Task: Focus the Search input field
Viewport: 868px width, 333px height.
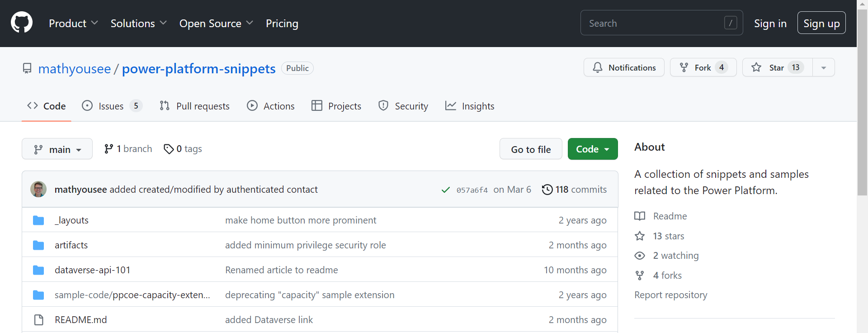Action: pyautogui.click(x=662, y=23)
